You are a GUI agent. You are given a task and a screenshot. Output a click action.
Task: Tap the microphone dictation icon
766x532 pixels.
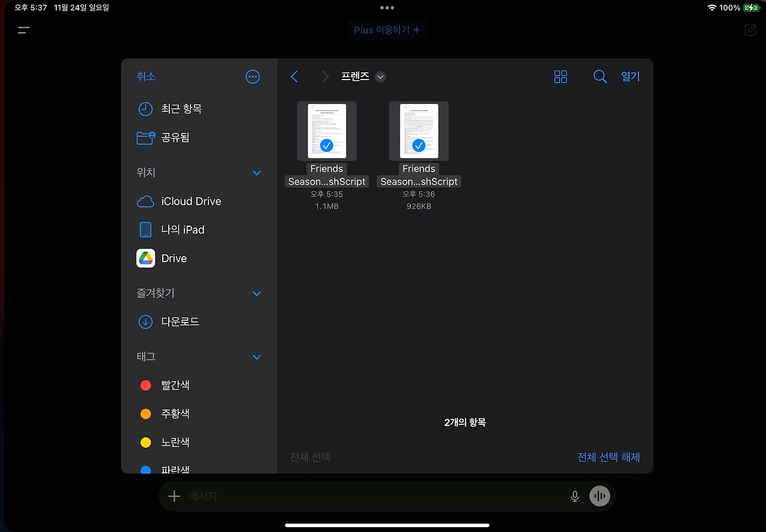(574, 496)
